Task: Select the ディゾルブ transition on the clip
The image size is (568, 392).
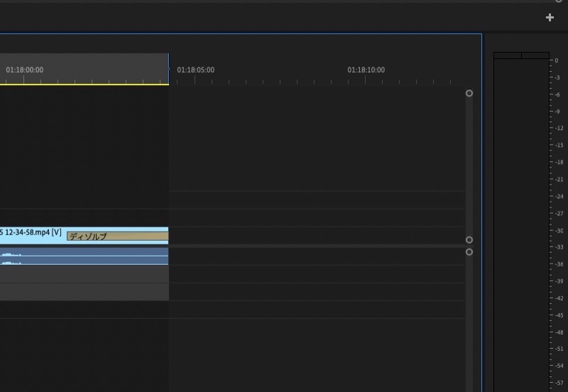Action: pyautogui.click(x=118, y=236)
